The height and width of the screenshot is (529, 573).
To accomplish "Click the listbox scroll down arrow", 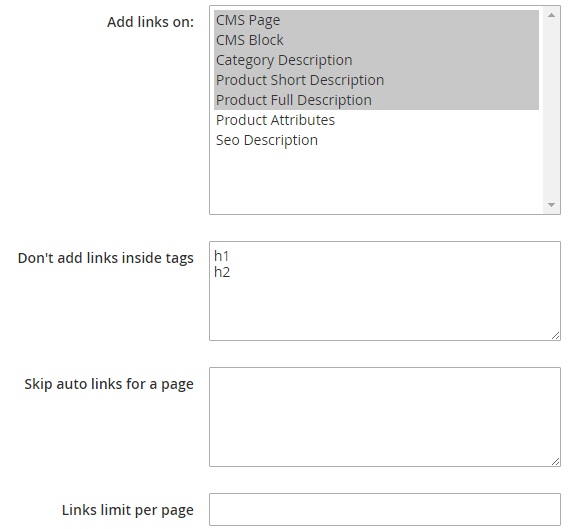I will tap(551, 205).
